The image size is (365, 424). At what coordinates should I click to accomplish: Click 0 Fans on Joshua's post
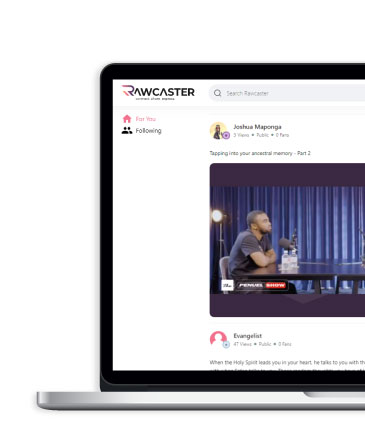(282, 135)
